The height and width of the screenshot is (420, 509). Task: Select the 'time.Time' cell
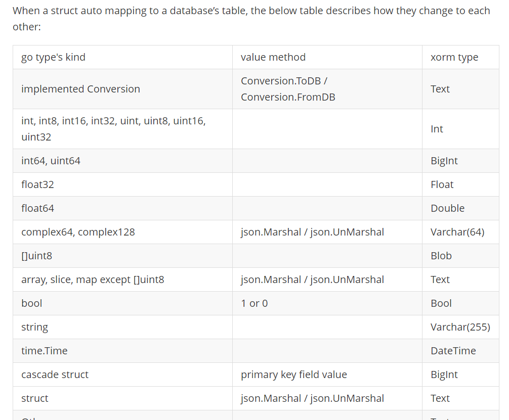[44, 351]
